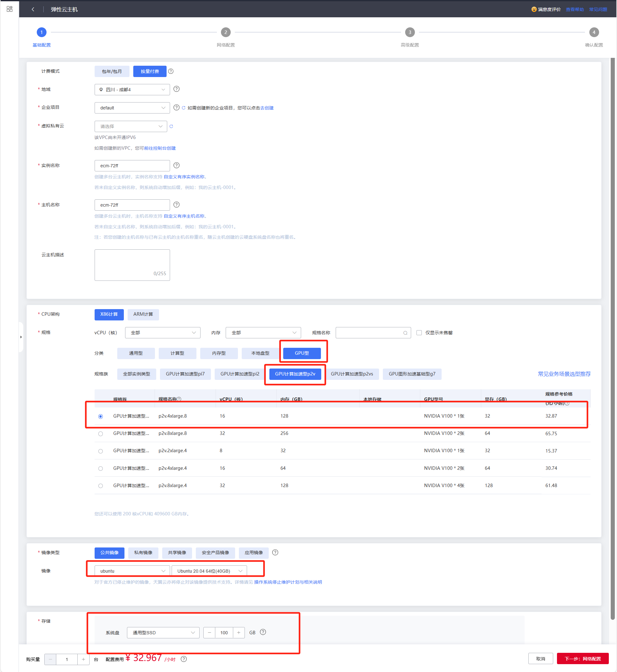617x672 pixels.
Task: Select the p2v.4xlarge.4 radio button
Action: pyautogui.click(x=101, y=468)
